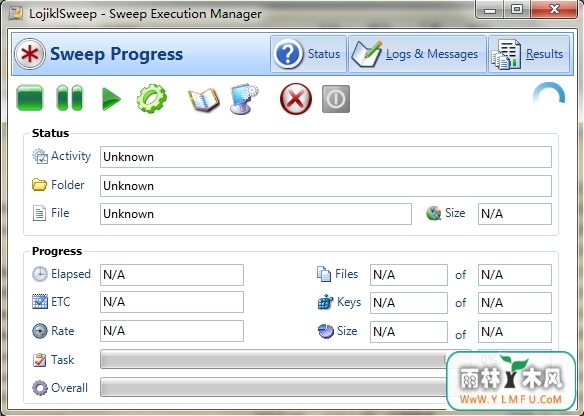Click the globe Size icon in Status
The height and width of the screenshot is (416, 584).
tap(433, 213)
